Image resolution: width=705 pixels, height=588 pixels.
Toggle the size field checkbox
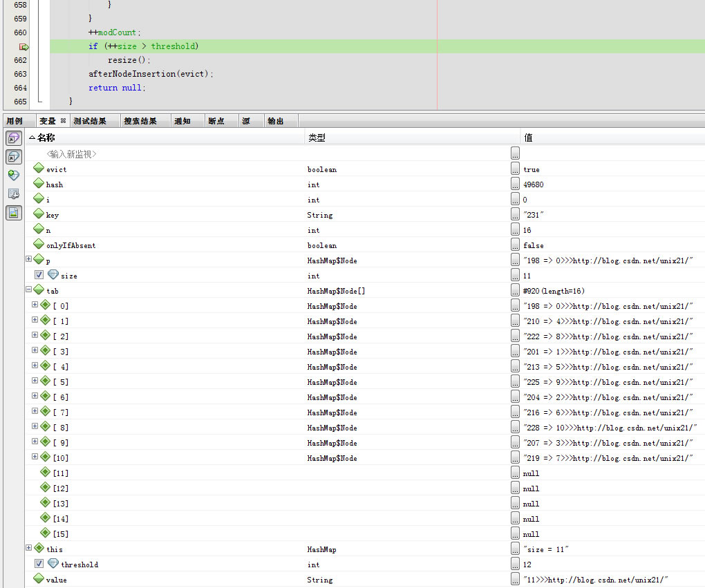click(39, 275)
